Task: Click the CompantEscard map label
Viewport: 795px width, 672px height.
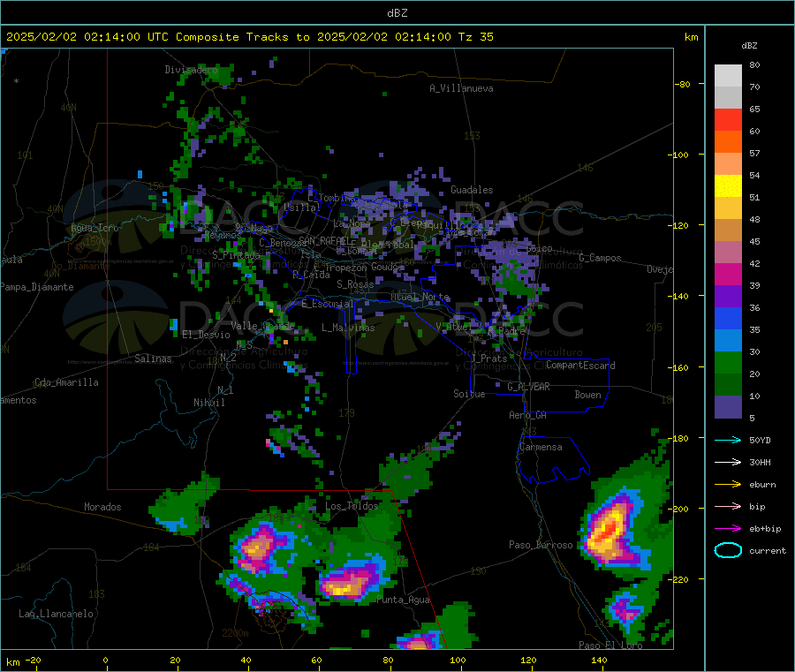Action: 580,365
